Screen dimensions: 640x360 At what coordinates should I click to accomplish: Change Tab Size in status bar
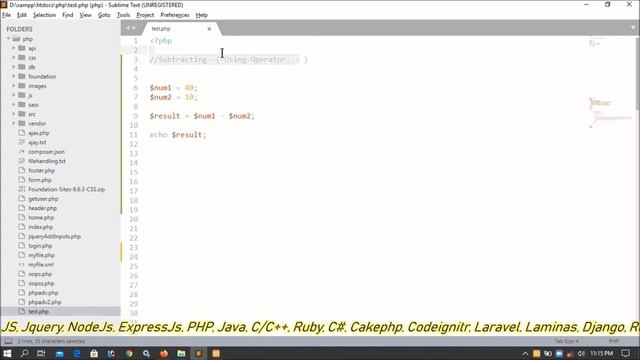click(566, 341)
